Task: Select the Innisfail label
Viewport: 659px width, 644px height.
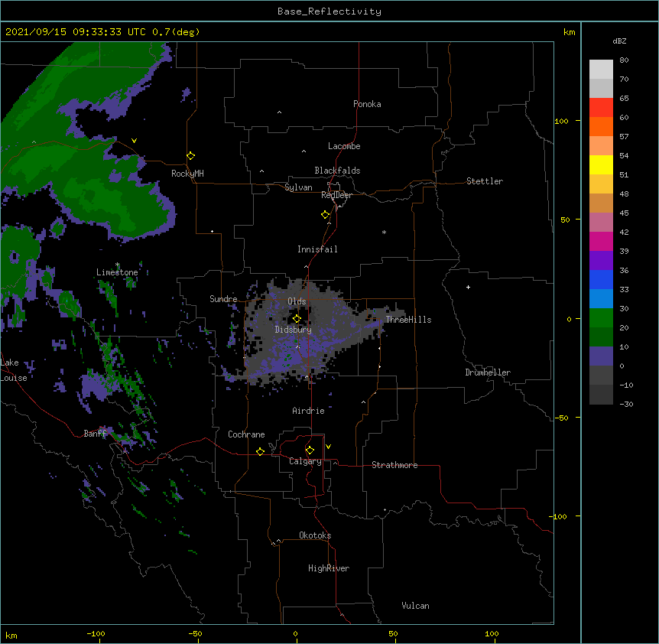Action: coord(317,249)
